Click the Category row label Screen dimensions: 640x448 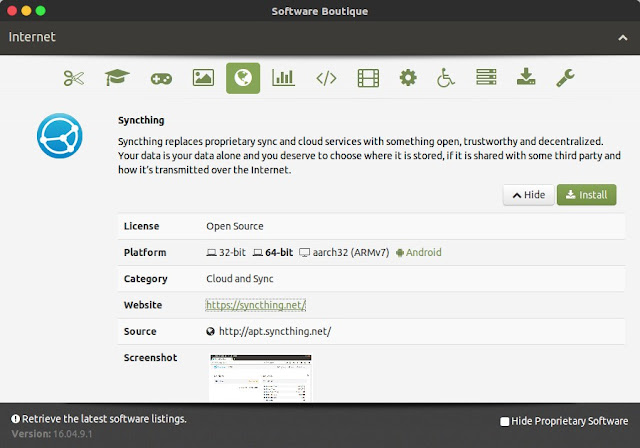pyautogui.click(x=146, y=279)
